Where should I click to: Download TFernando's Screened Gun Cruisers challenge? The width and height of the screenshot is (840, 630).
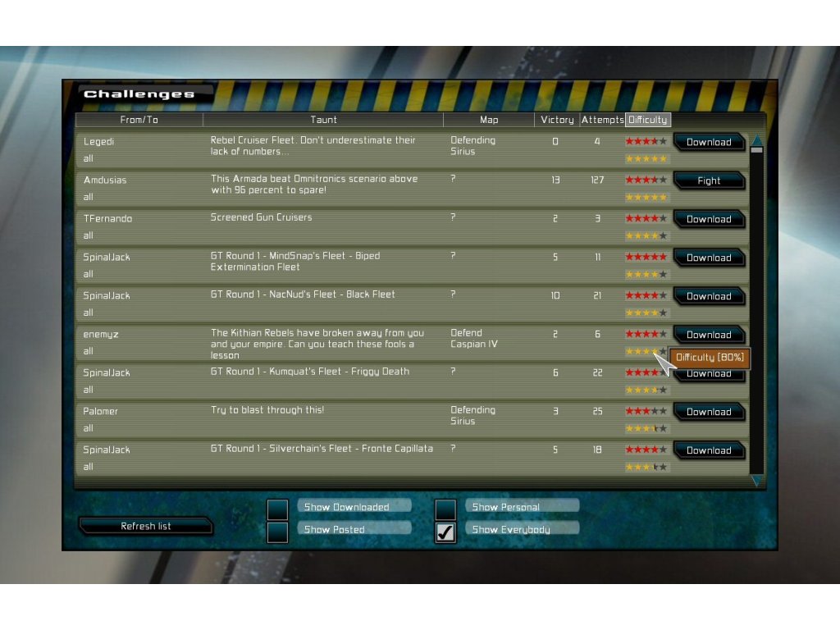[x=709, y=220]
